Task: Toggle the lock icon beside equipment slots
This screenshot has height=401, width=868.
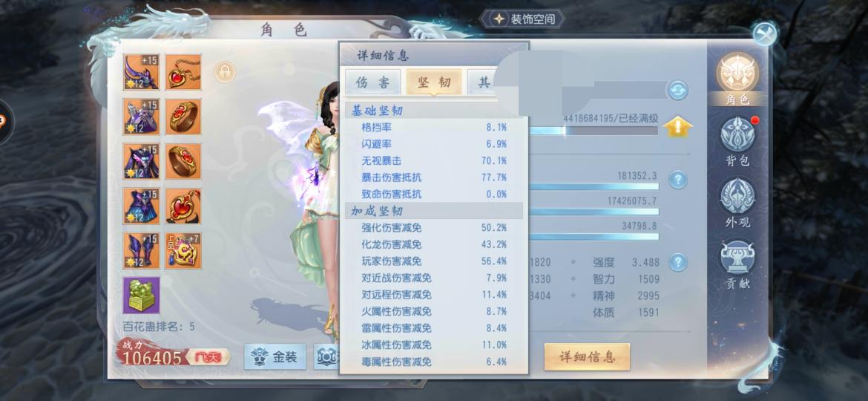Action: point(225,72)
